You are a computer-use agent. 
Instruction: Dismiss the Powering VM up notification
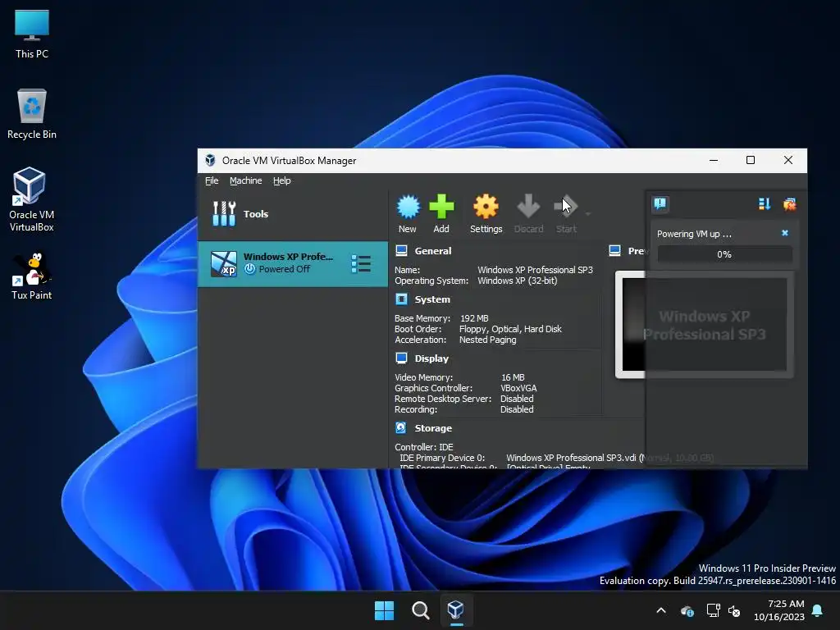[785, 233]
